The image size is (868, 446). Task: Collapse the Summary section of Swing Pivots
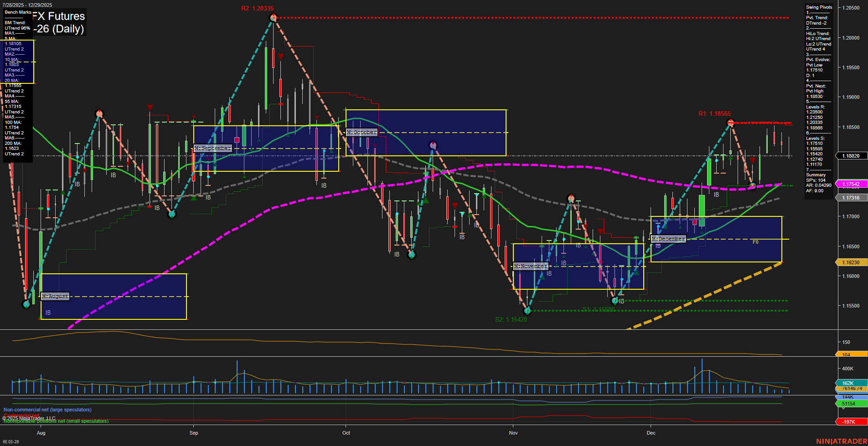click(816, 174)
